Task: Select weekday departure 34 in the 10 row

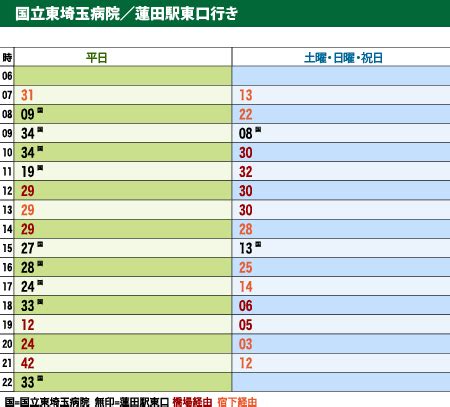Action: coord(28,153)
